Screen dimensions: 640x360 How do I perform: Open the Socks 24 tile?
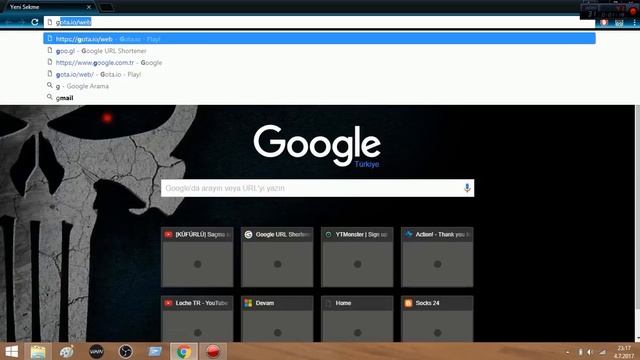click(x=437, y=319)
